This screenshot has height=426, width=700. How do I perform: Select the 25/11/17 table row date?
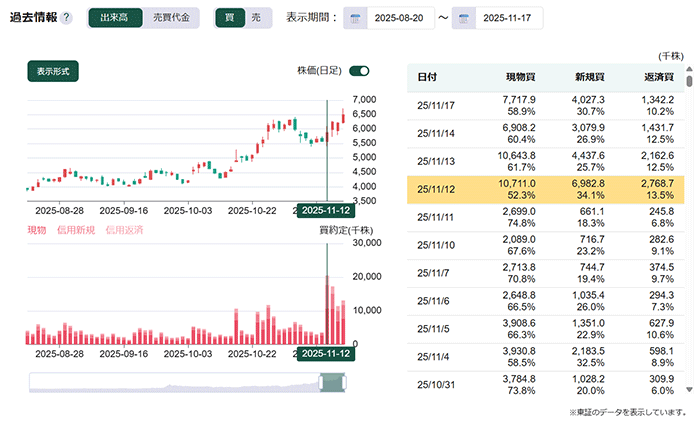pos(436,106)
